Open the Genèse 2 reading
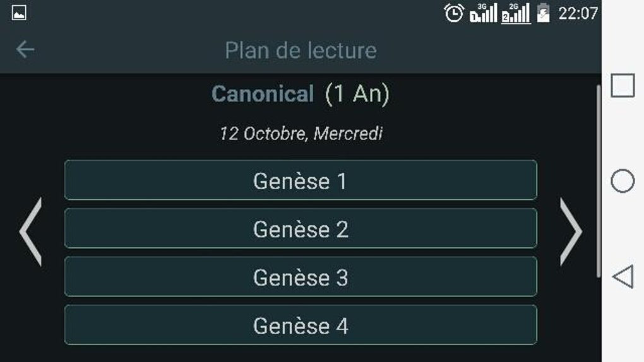Image resolution: width=644 pixels, height=362 pixels. pos(301,229)
